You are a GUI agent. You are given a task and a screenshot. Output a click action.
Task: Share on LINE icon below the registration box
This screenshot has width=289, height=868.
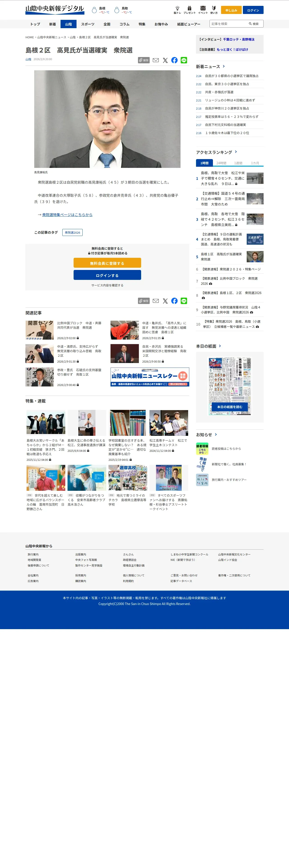(x=184, y=301)
